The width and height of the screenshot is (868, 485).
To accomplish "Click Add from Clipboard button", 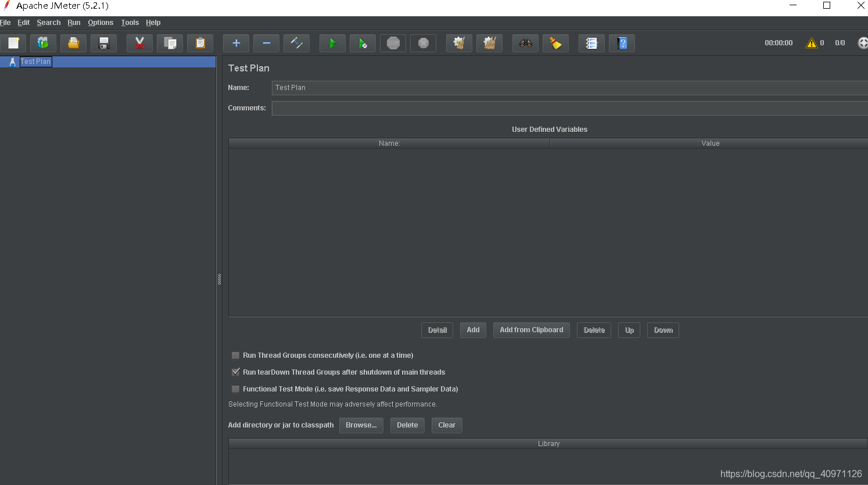I will [532, 330].
